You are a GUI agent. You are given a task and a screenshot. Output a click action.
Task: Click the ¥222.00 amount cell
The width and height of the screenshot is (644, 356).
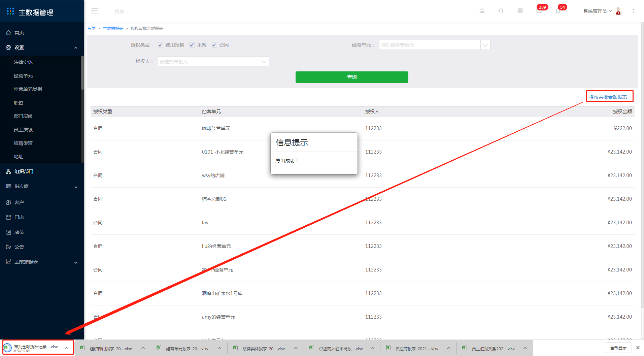[x=623, y=128]
